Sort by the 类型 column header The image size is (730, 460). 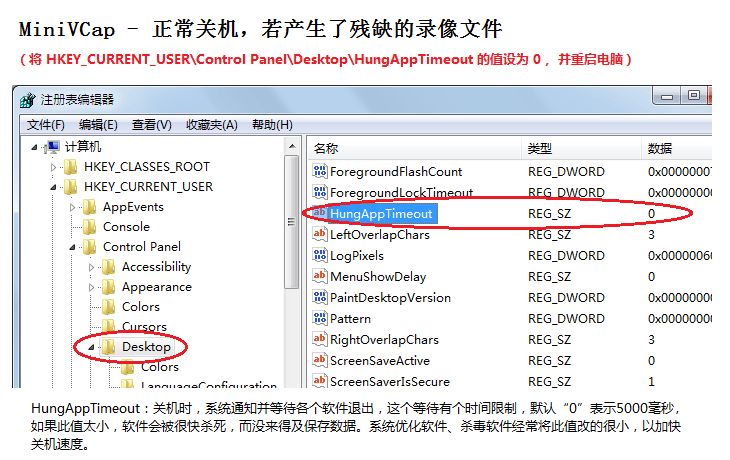coord(581,149)
